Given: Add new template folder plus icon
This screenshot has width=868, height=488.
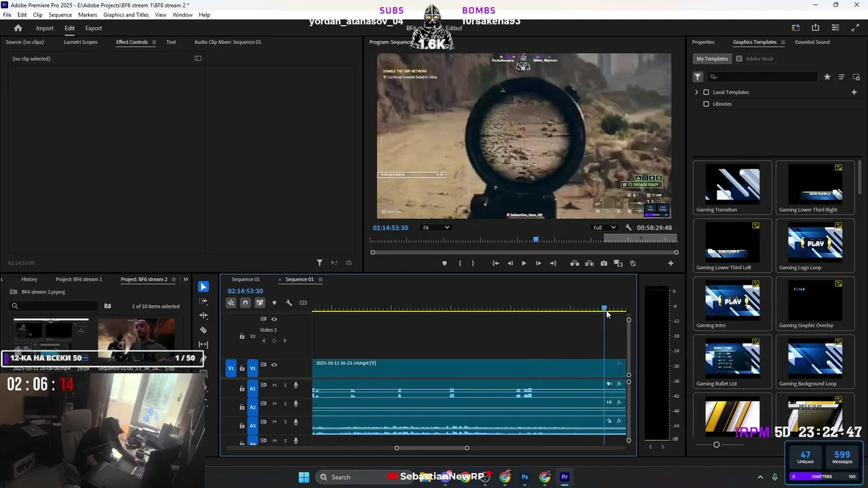Looking at the screenshot, I should point(854,92).
